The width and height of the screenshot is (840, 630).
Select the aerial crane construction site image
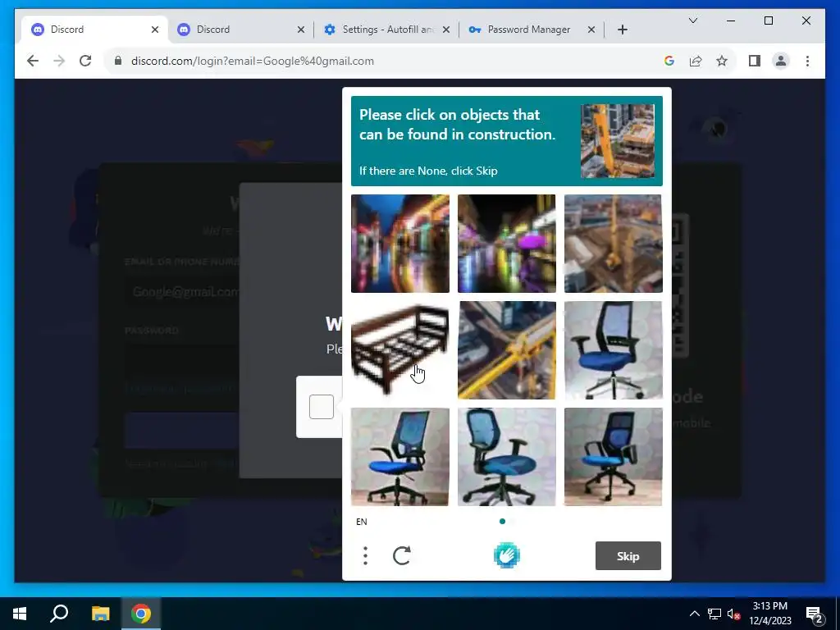[x=613, y=243]
